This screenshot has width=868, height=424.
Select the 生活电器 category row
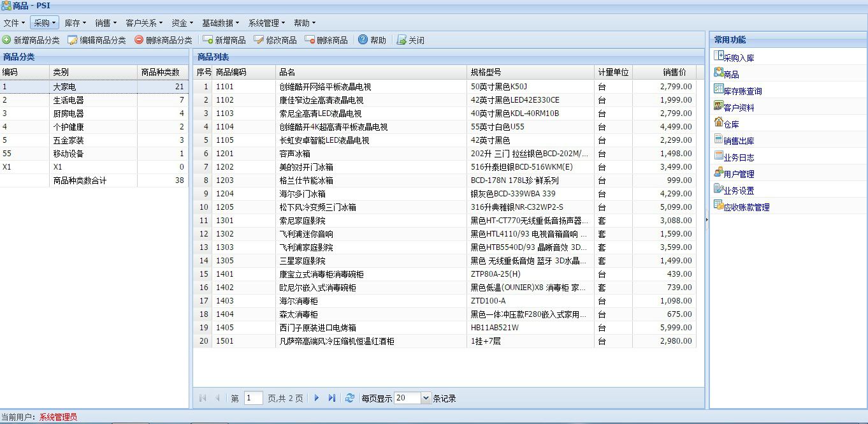(94, 100)
